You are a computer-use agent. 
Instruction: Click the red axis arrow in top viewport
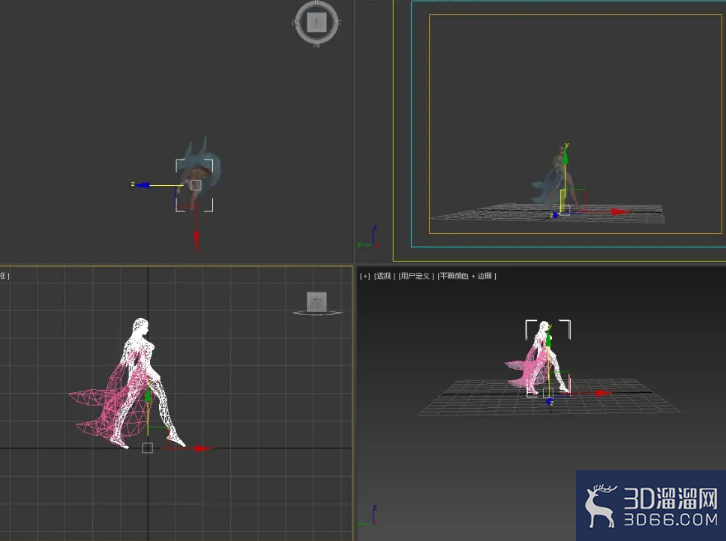tap(196, 239)
